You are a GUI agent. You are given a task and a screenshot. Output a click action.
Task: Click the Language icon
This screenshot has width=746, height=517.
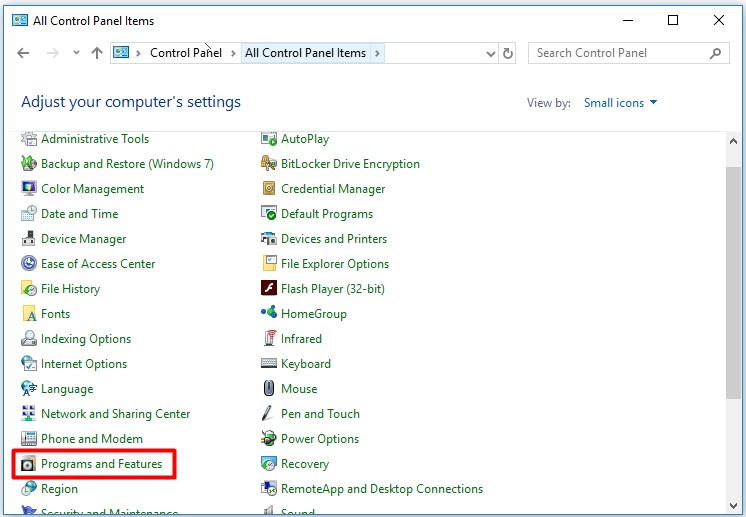point(29,389)
